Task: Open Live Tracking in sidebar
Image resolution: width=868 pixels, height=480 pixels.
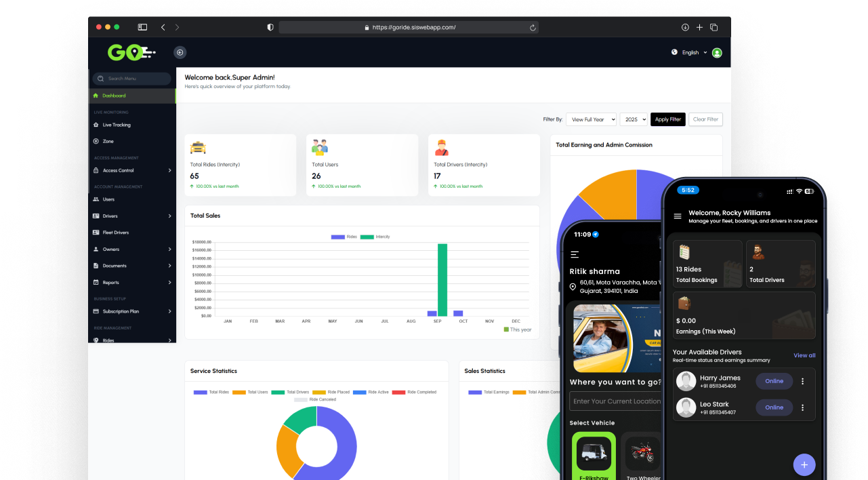Action: pos(117,125)
